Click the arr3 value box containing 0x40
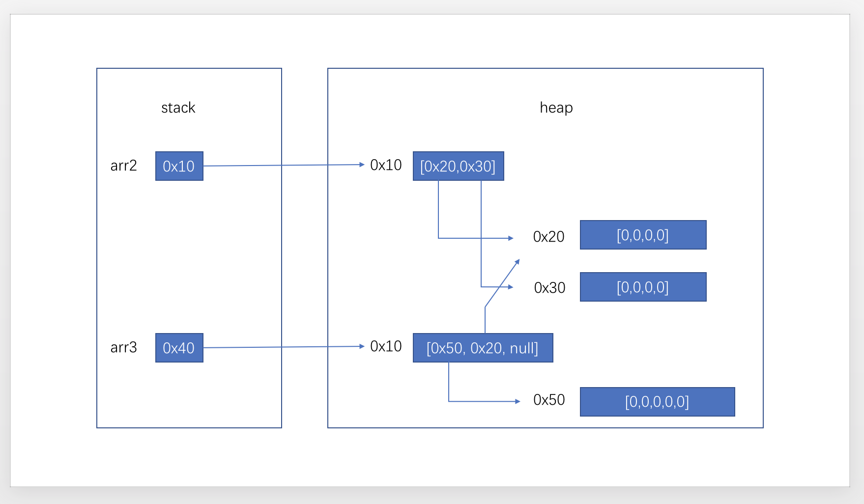This screenshot has width=864, height=504. coord(179,348)
